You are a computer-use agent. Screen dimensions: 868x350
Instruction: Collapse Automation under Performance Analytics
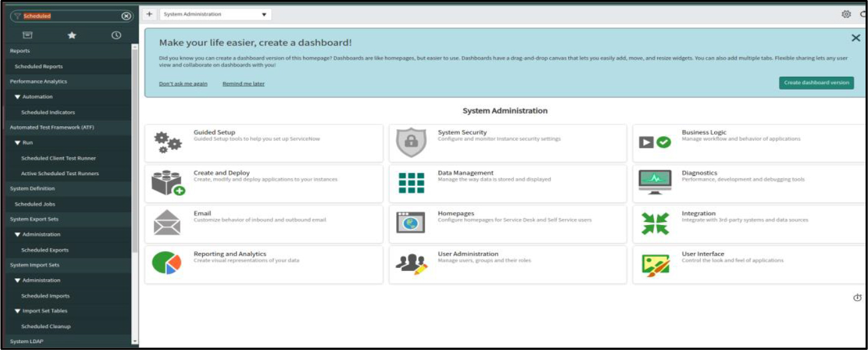[17, 97]
